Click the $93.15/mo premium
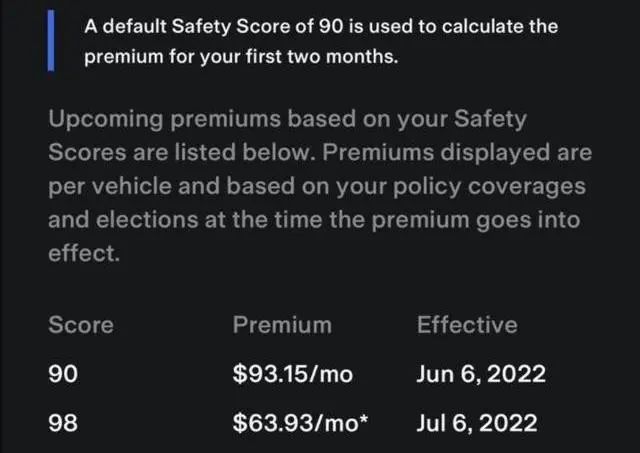Viewport: 640px width, 453px height. click(x=293, y=374)
